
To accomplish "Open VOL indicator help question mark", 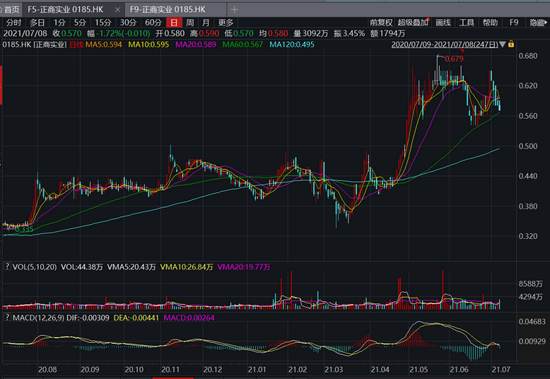I will [7, 266].
